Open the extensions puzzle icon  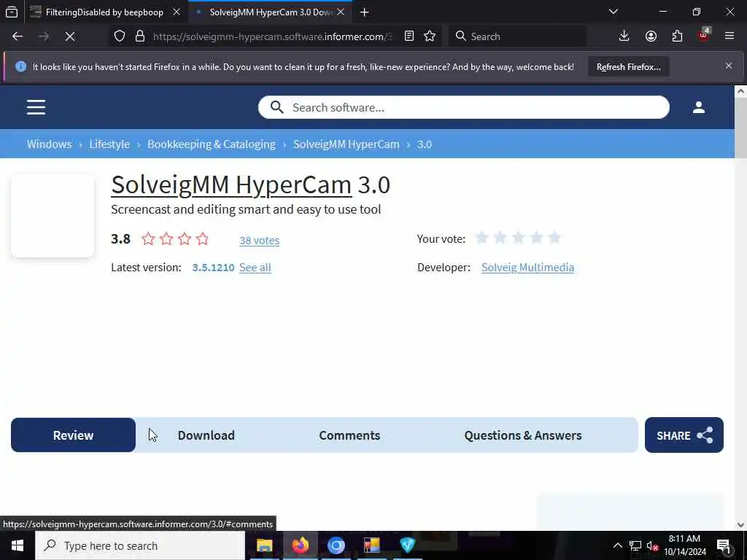pos(677,36)
